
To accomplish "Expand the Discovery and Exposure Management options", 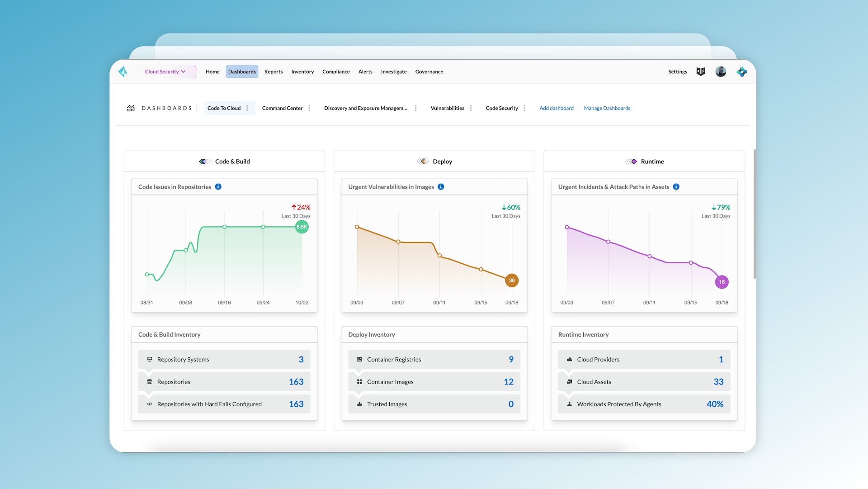I will coord(415,108).
